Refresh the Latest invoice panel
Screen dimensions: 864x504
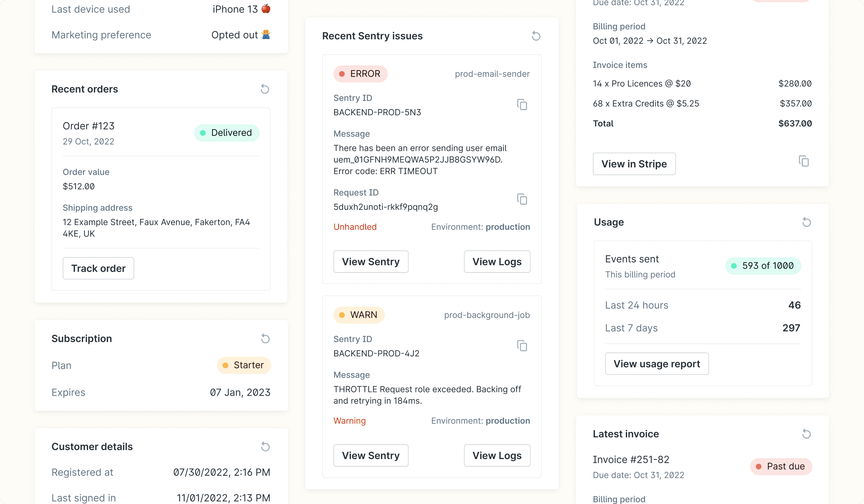pyautogui.click(x=806, y=434)
